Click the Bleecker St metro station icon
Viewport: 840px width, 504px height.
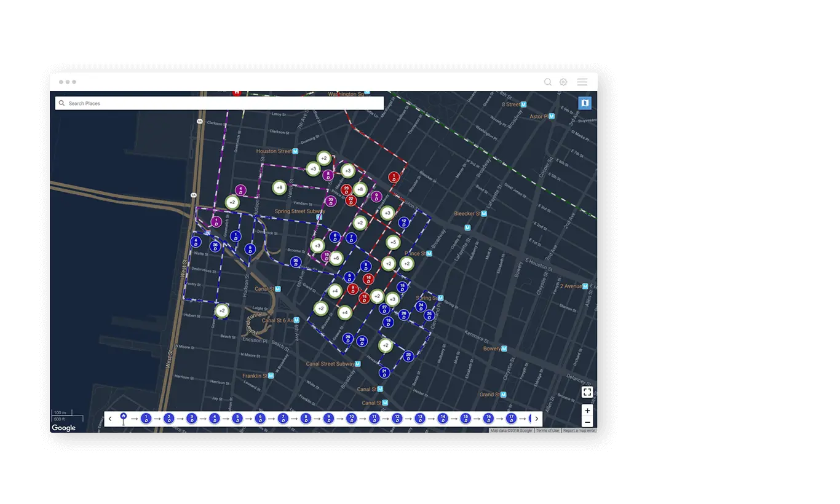tap(484, 214)
